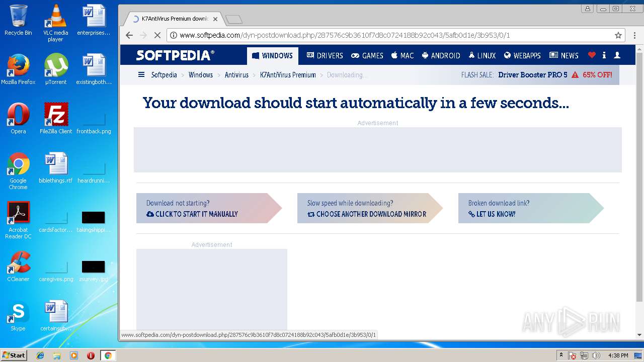Open the Windows Start menu
Viewport: 644px width, 362px height.
pos(14,355)
